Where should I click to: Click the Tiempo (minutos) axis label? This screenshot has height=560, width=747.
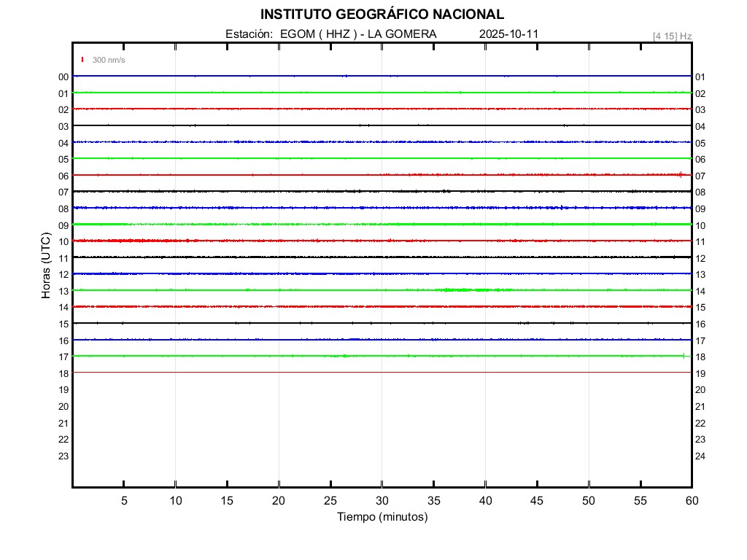pyautogui.click(x=382, y=517)
